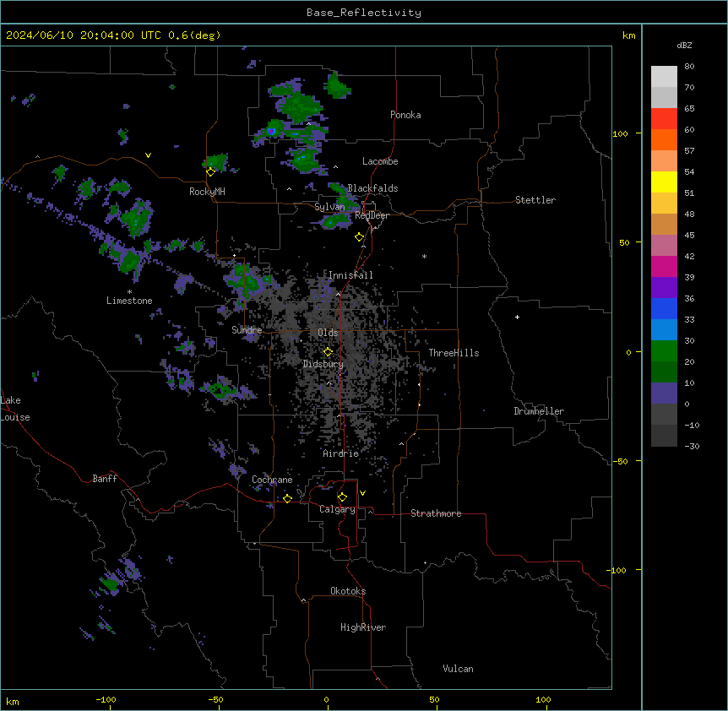This screenshot has width=728, height=711.
Task: Click the Blackfalds label
Action: click(x=372, y=188)
